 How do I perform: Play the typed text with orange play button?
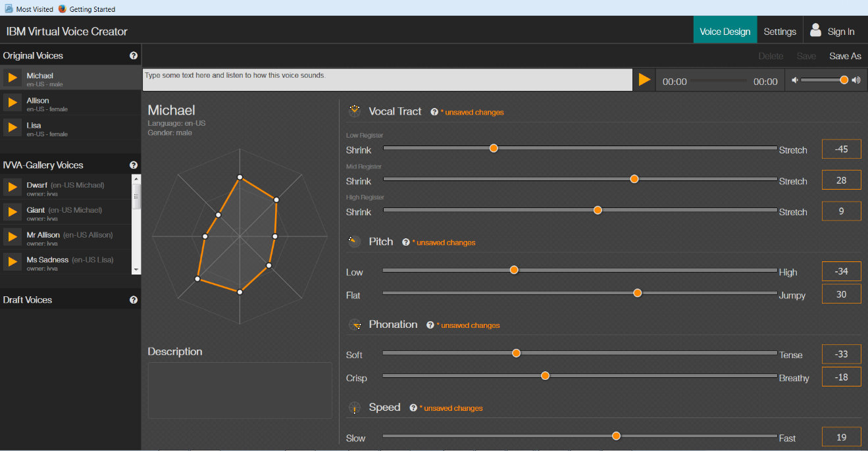pos(644,80)
